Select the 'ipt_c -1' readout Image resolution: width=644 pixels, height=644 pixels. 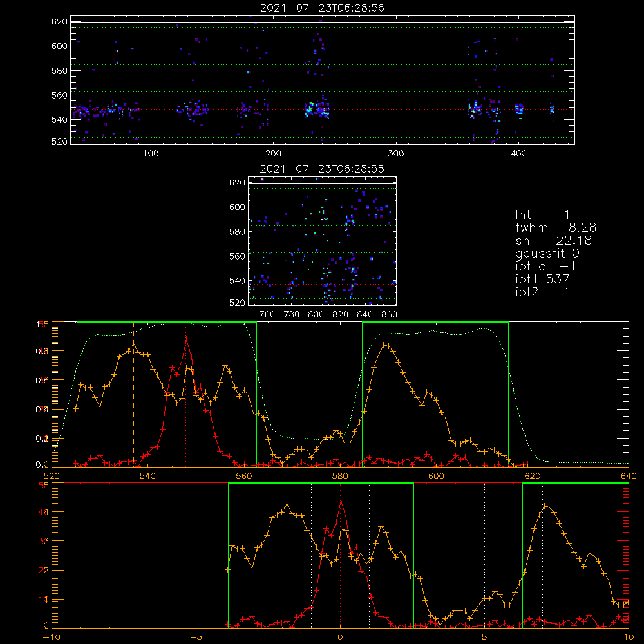pyautogui.click(x=545, y=267)
